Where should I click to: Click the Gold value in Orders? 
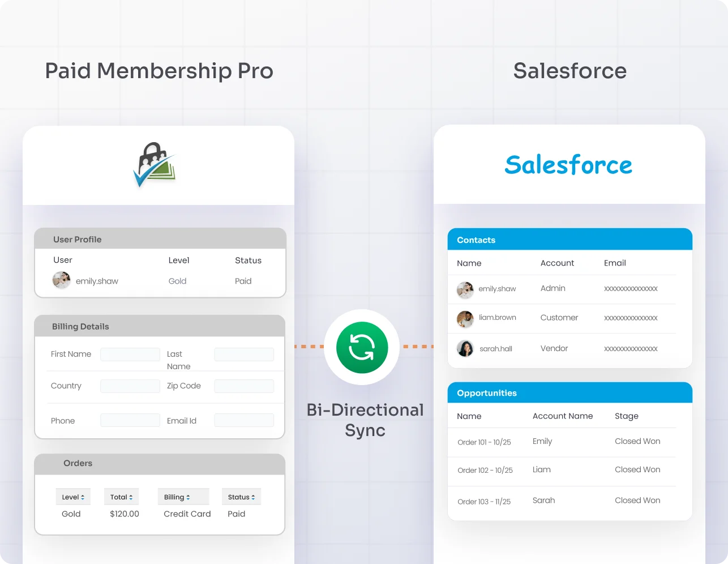(x=71, y=514)
